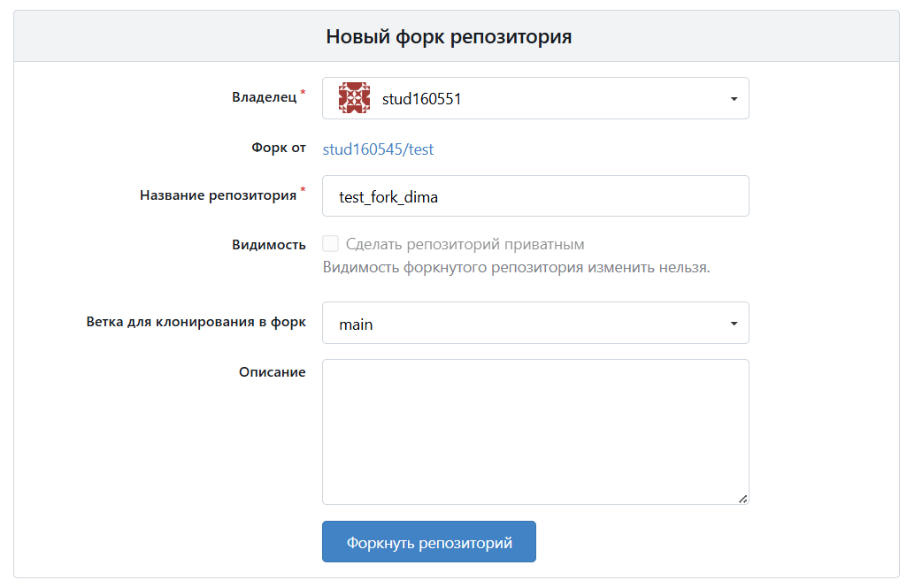Click the visibility cannot be changed help text
This screenshot has height=588, width=907.
coord(516,267)
